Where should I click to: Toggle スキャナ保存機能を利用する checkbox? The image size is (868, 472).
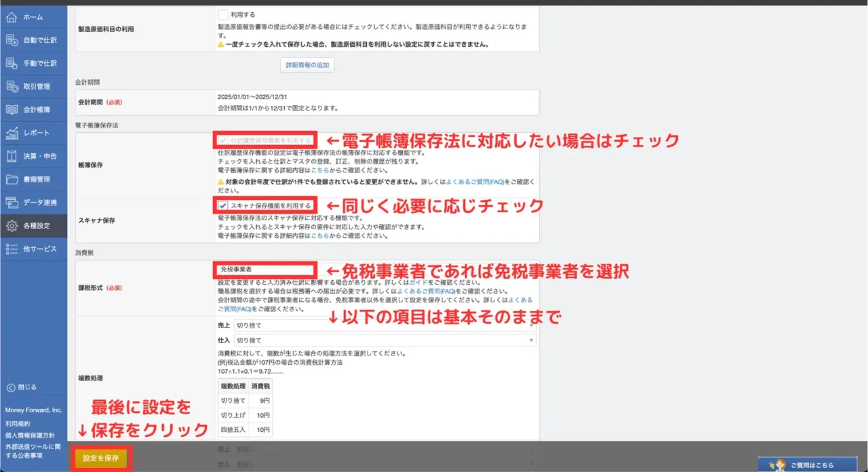click(222, 205)
